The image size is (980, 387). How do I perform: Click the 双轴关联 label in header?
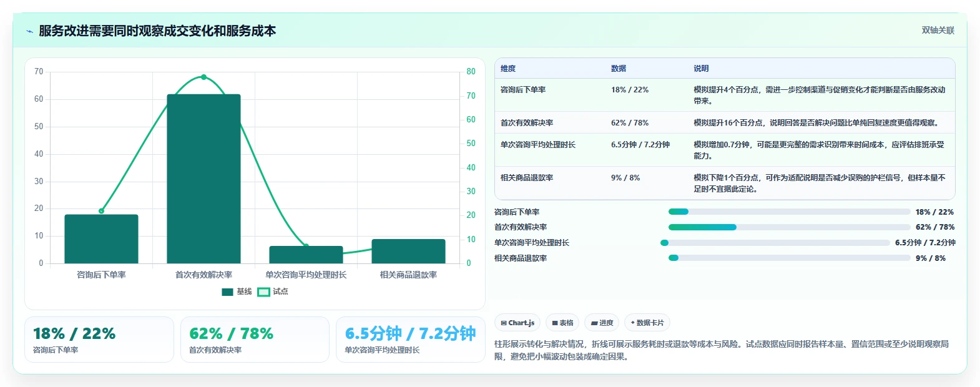(x=938, y=31)
